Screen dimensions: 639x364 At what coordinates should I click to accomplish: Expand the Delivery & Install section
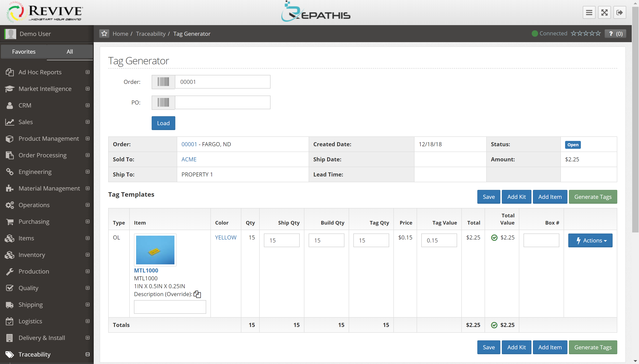point(88,338)
